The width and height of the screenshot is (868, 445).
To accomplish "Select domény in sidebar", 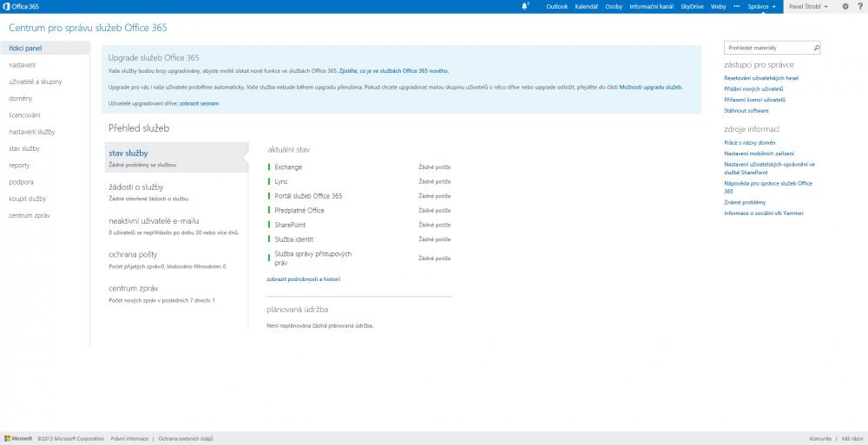I will tap(21, 98).
